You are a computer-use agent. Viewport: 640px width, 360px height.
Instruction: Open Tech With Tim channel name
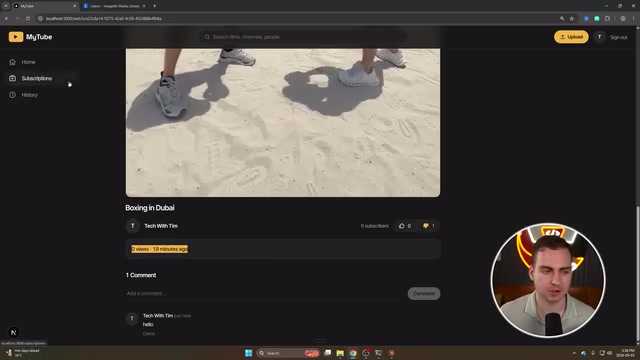tap(161, 226)
